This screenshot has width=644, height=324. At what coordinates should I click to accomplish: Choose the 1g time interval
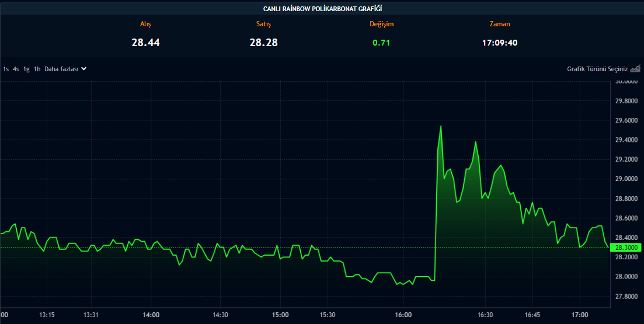26,69
